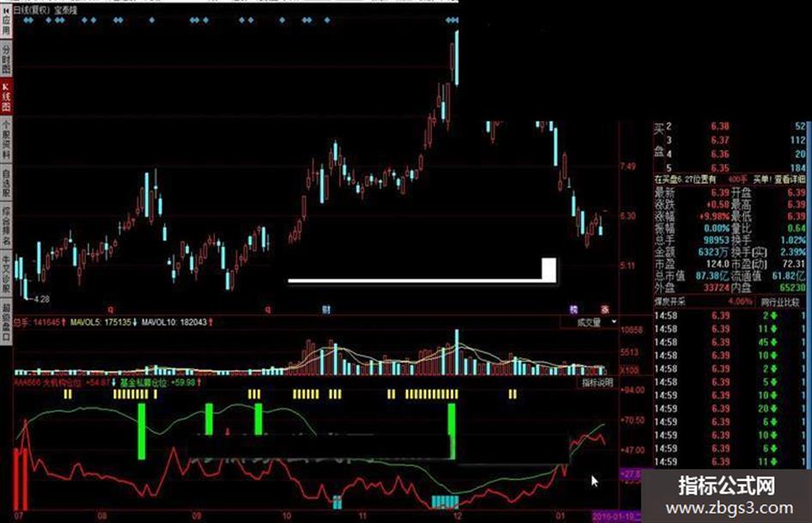Click the buy level 2 price 6.38
Screen dimensions: 812x523
(x=720, y=126)
